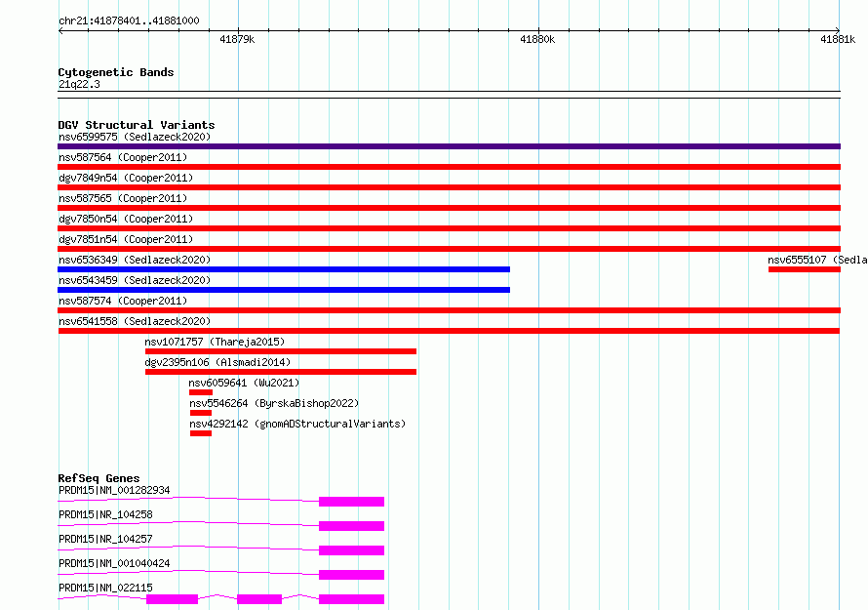
Task: Open dgv2395n106 (Alsmadi2014) label
Action: click(x=217, y=362)
